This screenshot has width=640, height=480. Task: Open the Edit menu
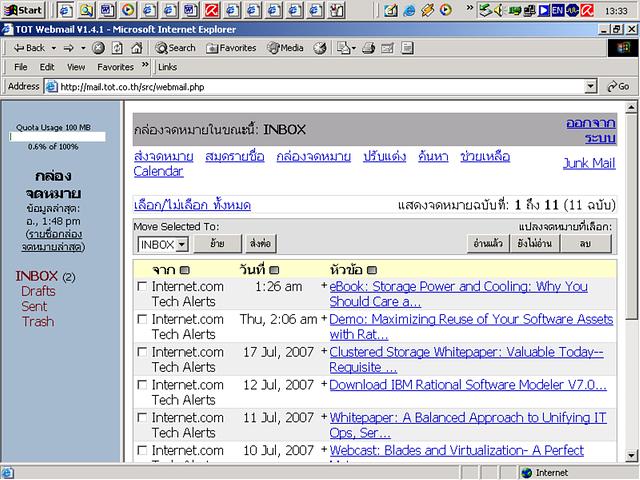click(x=47, y=67)
